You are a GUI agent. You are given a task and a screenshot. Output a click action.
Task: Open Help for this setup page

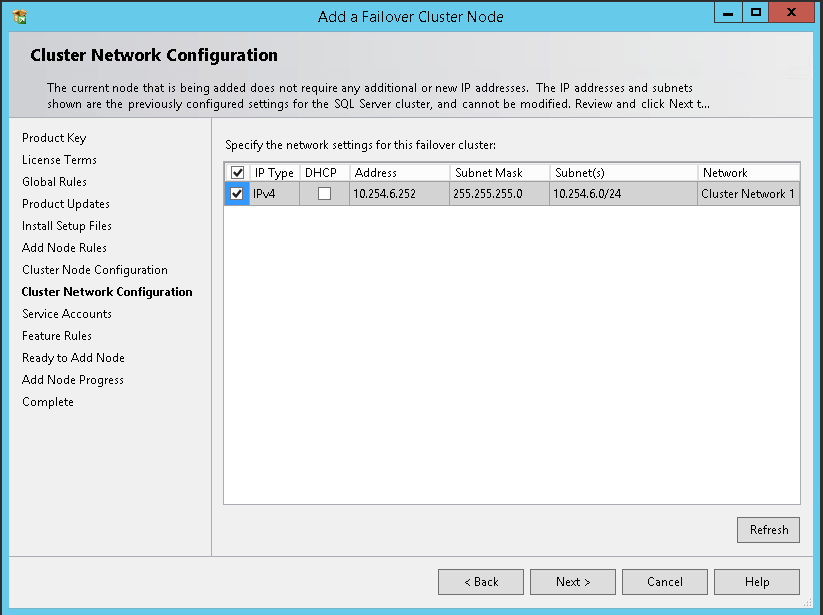pyautogui.click(x=757, y=582)
